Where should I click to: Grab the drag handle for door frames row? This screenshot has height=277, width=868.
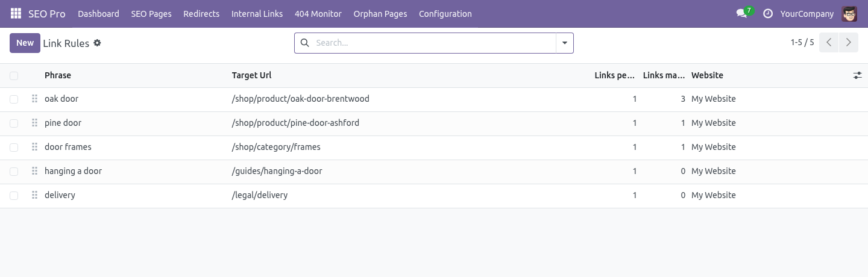[x=34, y=147]
